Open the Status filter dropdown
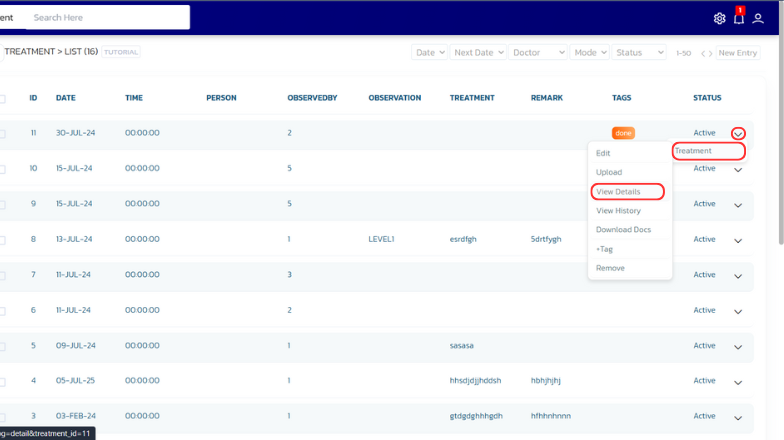The height and width of the screenshot is (440, 784). pos(640,52)
